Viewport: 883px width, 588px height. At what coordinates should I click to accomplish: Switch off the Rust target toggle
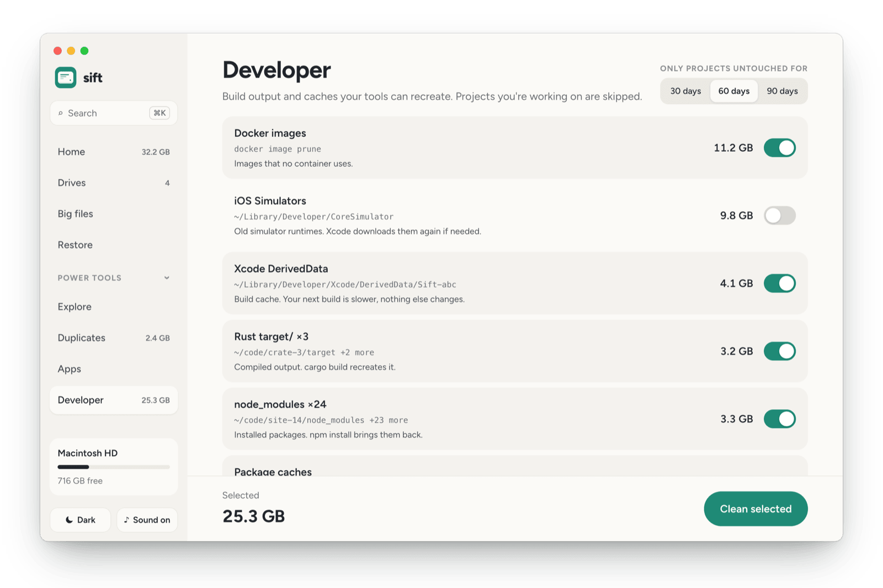coord(779,351)
